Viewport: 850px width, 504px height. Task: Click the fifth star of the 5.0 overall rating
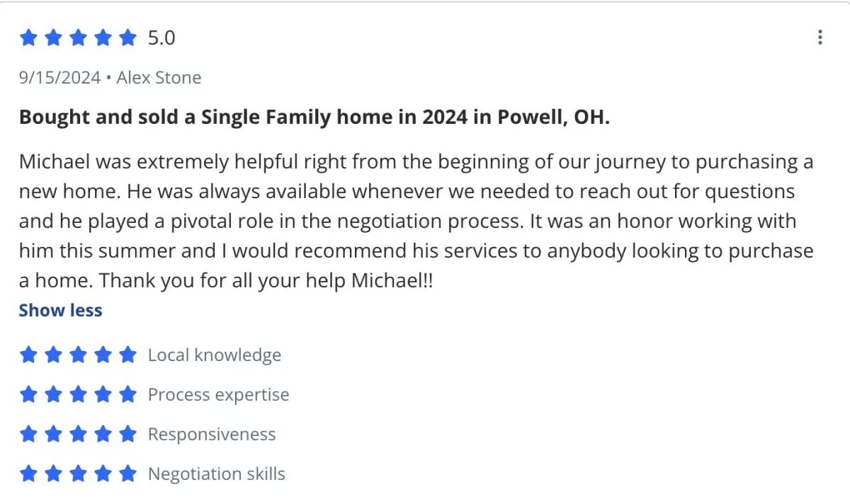click(x=127, y=38)
